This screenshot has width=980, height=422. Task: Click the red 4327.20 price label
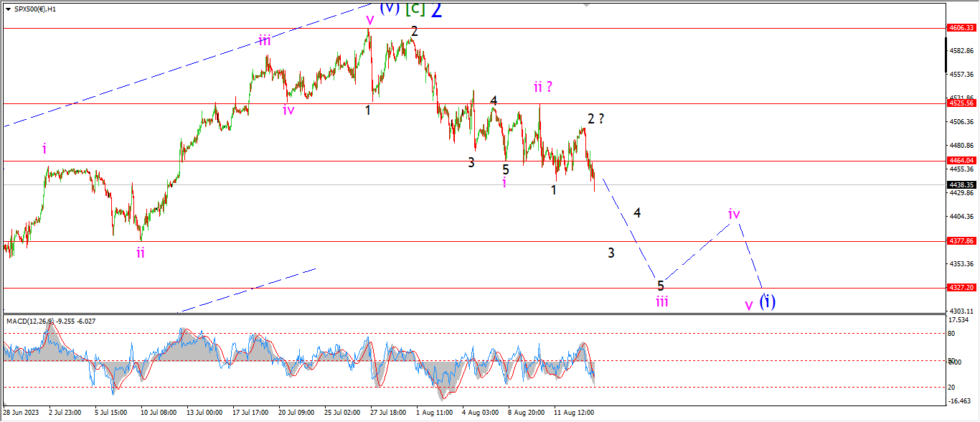tap(961, 287)
